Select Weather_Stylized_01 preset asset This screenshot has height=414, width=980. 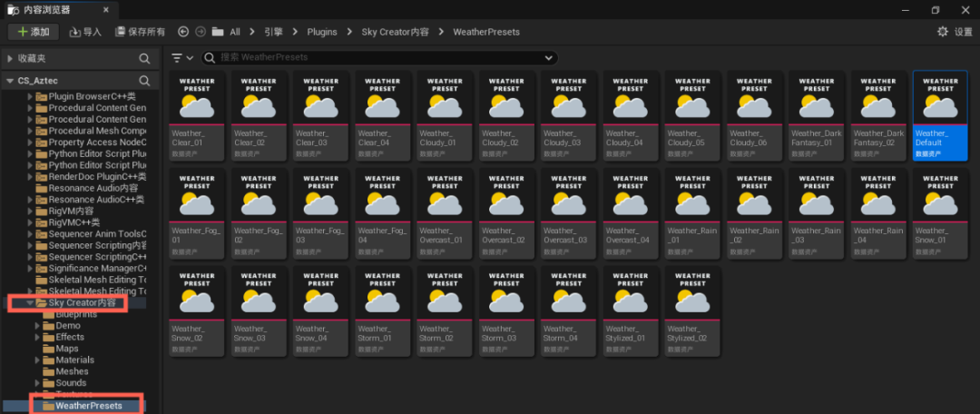coord(632,310)
